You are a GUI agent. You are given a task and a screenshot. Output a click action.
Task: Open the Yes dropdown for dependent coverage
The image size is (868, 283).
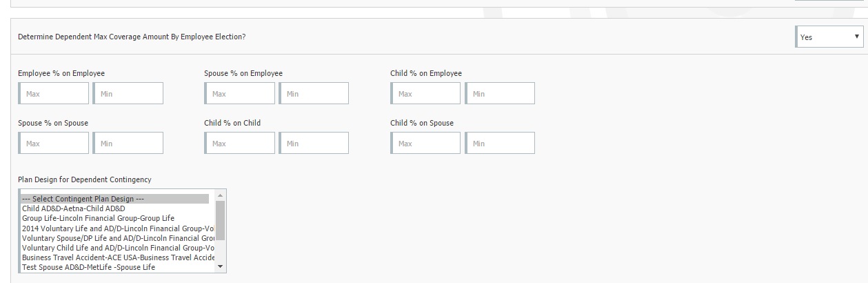[829, 37]
